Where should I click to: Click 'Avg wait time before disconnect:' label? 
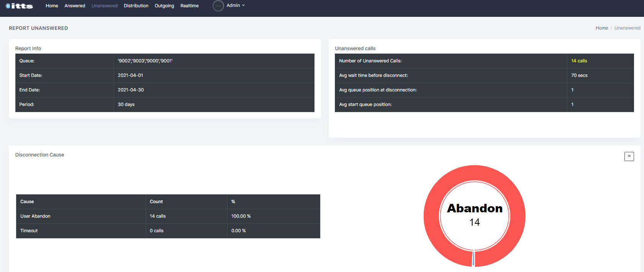[374, 75]
